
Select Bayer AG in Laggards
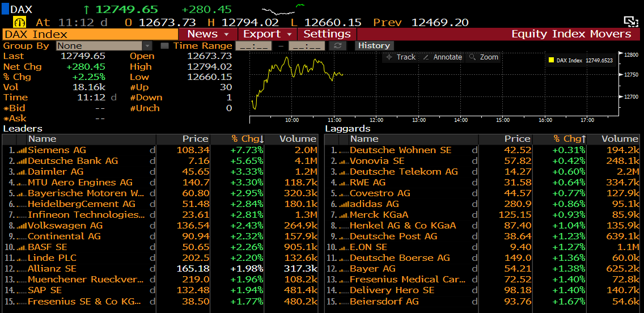372,269
